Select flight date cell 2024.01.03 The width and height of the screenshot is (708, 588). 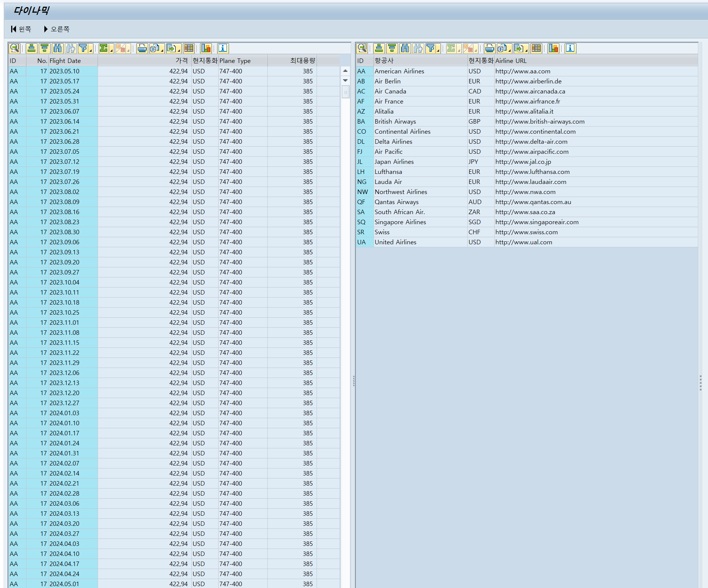click(73, 413)
